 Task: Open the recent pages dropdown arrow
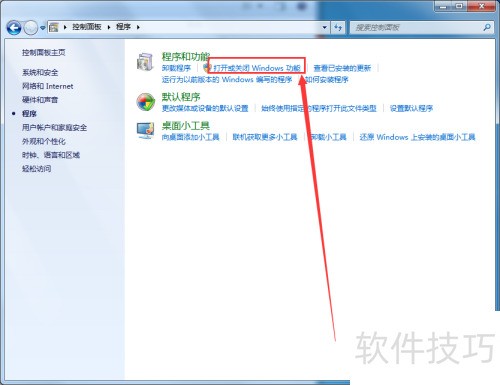pos(43,28)
